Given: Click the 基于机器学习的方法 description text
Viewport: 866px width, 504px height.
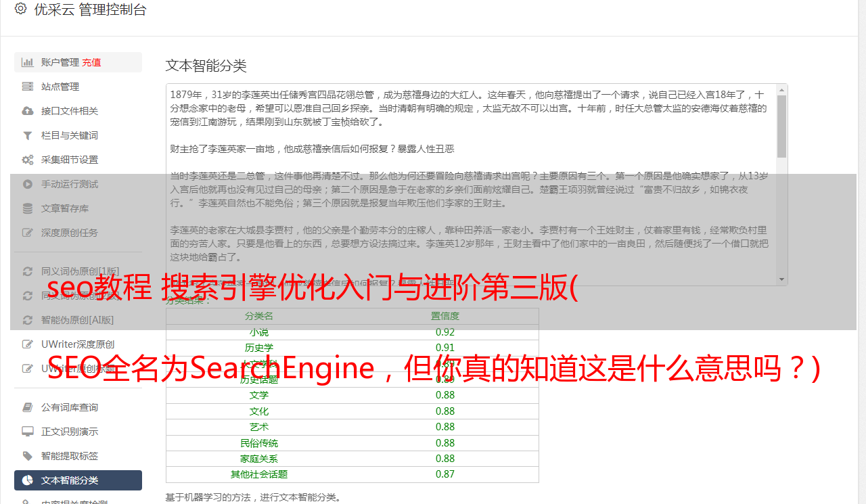Looking at the screenshot, I should [x=253, y=497].
